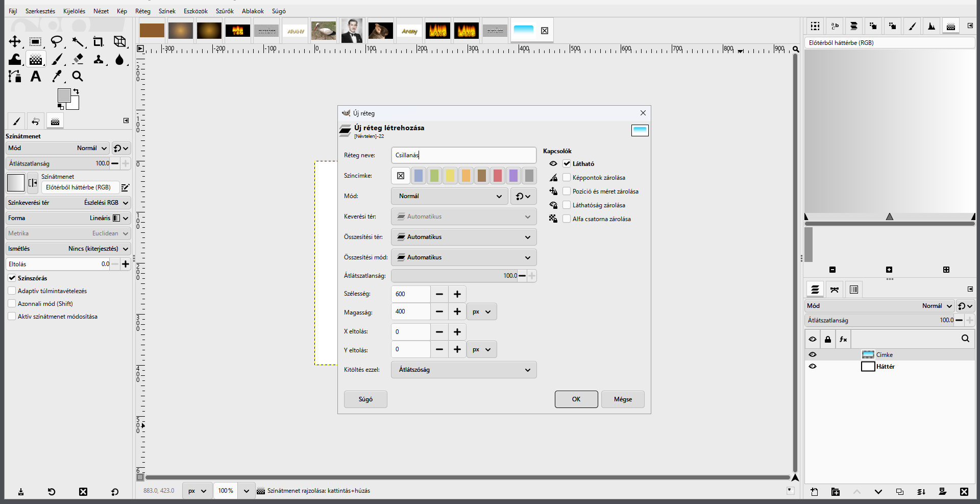This screenshot has width=980, height=504.
Task: Hide the Címke layer eye icon
Action: (813, 355)
